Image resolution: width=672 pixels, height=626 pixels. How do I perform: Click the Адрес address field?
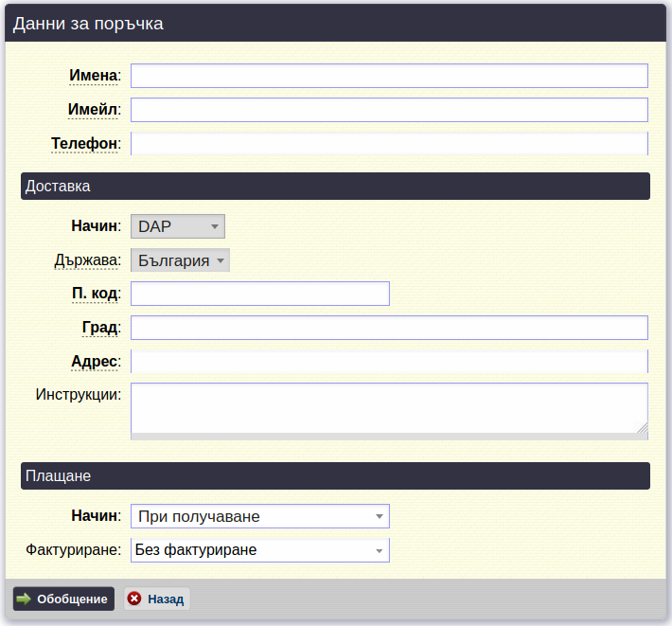(389, 362)
